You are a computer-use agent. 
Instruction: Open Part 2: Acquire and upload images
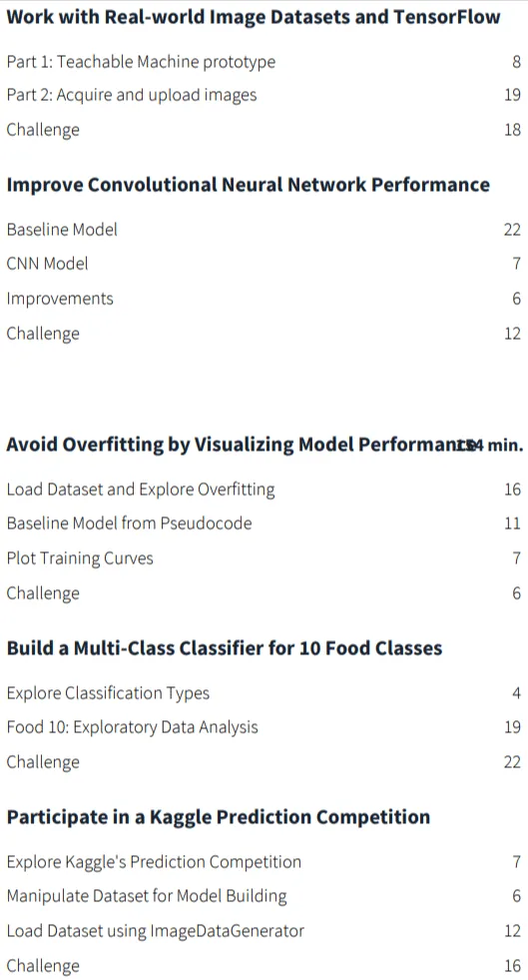(x=132, y=95)
